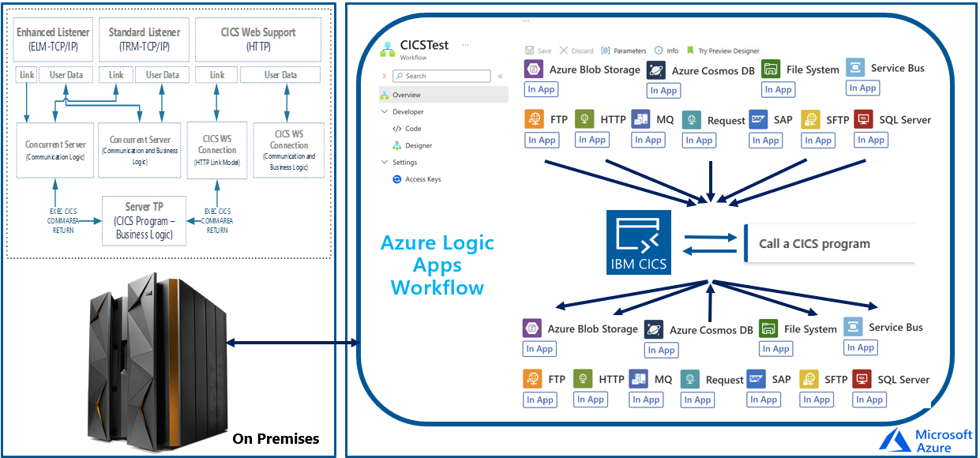
Task: Select Overview in the workflow sidebar
Action: [444, 95]
